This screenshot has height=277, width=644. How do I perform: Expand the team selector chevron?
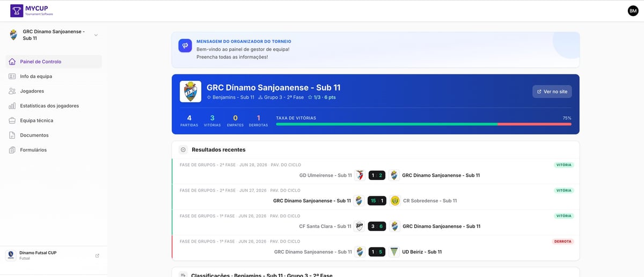click(x=96, y=35)
